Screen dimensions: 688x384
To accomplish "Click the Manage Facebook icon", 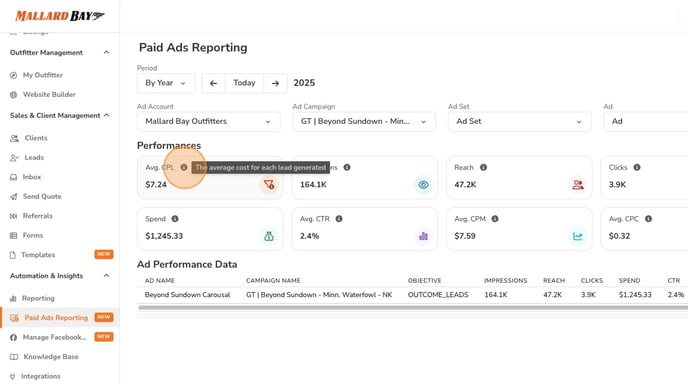I will click(x=14, y=337).
